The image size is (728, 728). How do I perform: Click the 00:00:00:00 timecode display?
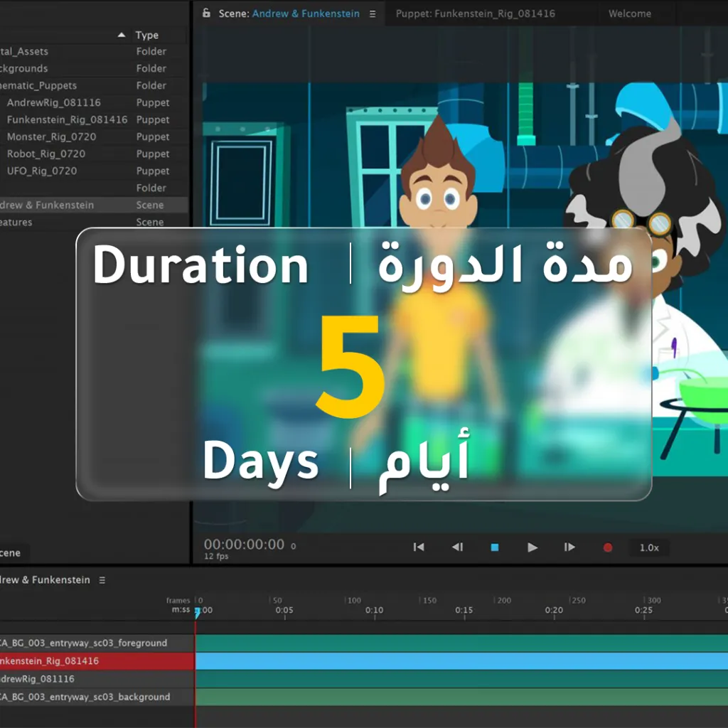pyautogui.click(x=245, y=544)
